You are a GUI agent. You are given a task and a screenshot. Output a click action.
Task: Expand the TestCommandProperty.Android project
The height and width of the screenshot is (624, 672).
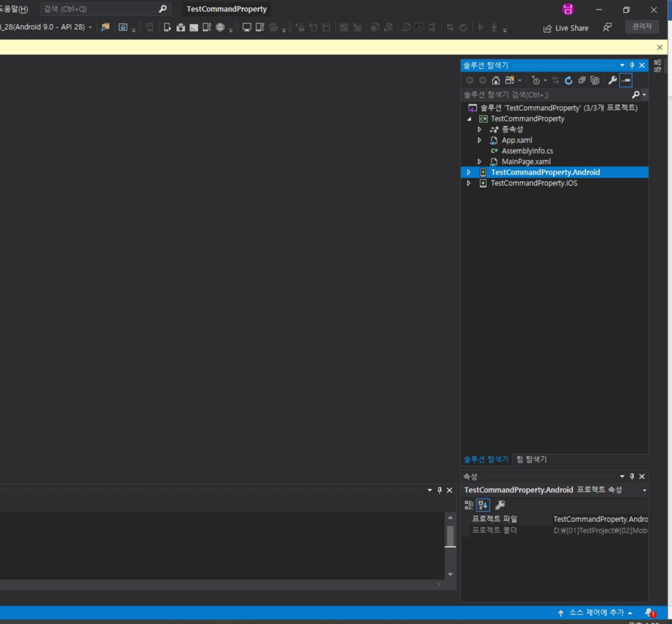coord(468,172)
